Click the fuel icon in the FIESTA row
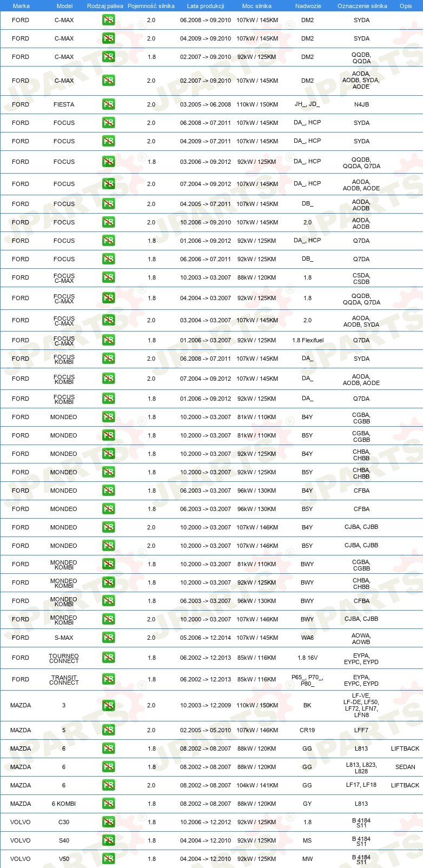Viewport: 423px width, 868px height. coord(108,104)
